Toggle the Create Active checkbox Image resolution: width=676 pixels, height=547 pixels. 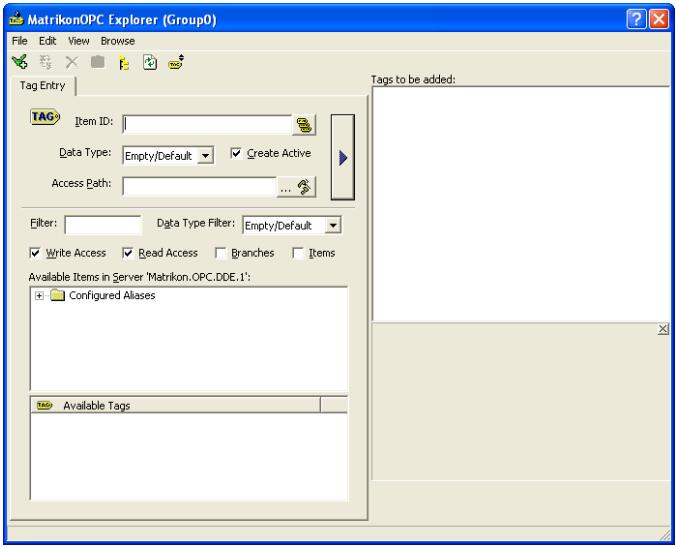pos(236,153)
